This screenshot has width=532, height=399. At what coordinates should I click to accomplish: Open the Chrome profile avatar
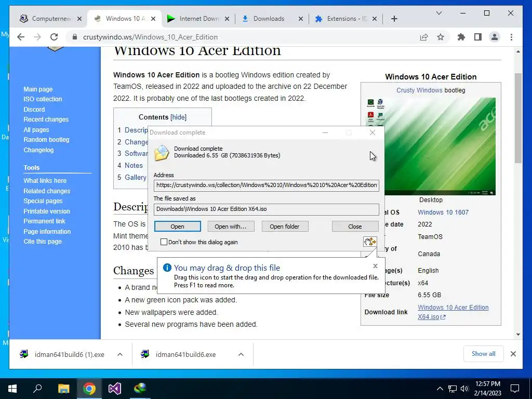495,37
